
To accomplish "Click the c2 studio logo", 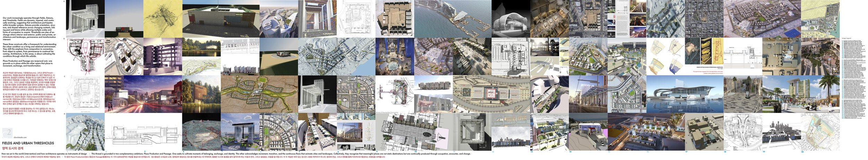I will [7, 133].
